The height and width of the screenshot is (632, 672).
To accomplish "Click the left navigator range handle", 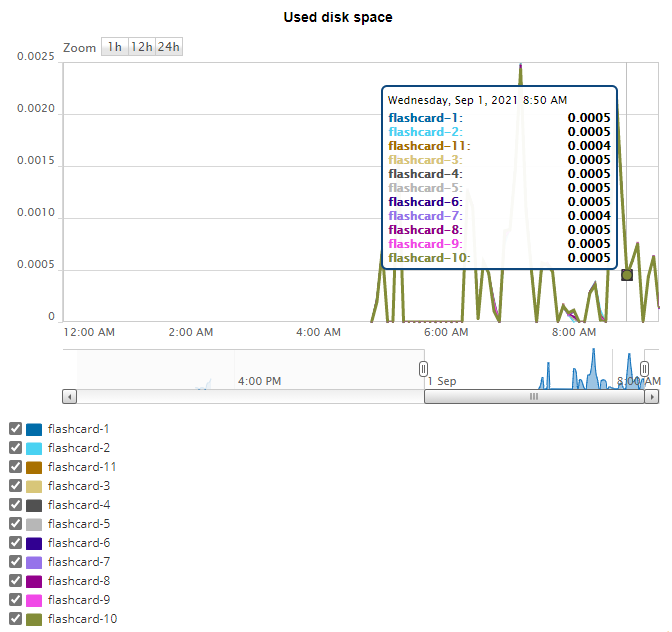I will click(x=423, y=369).
